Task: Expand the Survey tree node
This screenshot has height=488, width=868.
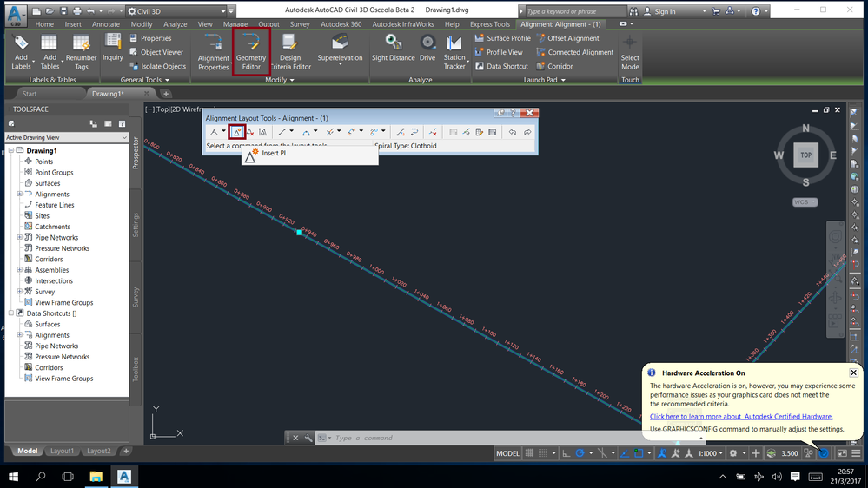Action: [20, 292]
